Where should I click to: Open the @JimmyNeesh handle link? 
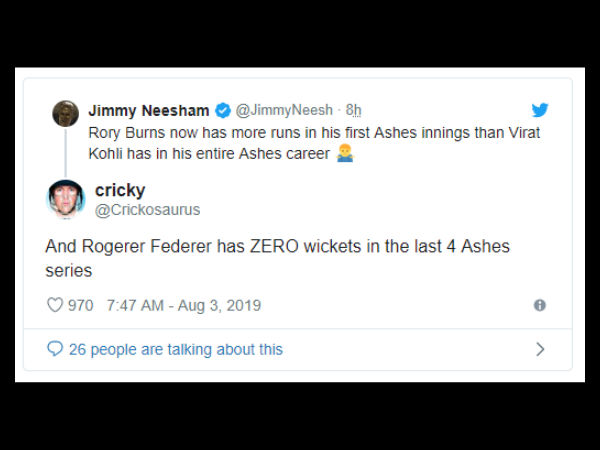tap(283, 111)
